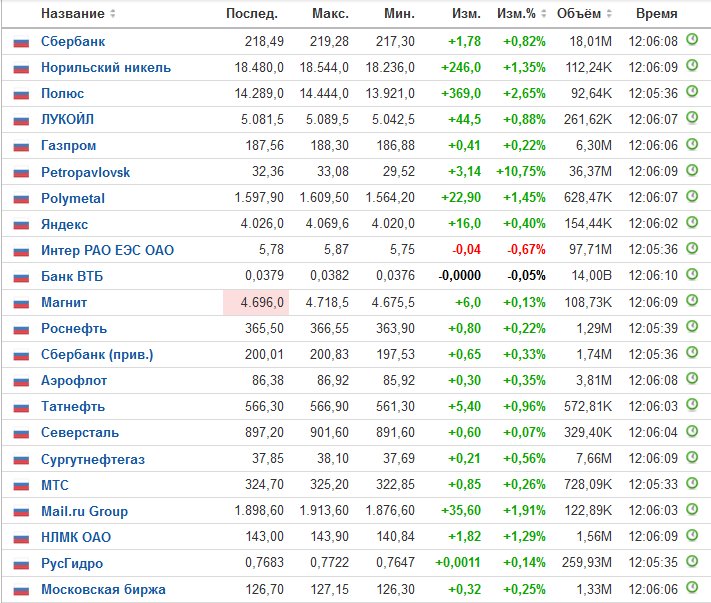This screenshot has height=603, width=711.
Task: Click the Изм. column header
Action: pos(466,14)
